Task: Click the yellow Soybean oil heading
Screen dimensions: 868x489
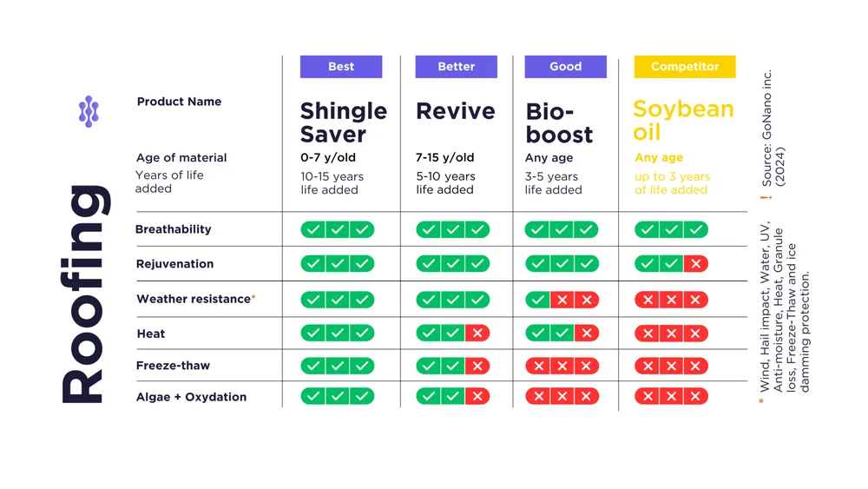Action: click(683, 121)
